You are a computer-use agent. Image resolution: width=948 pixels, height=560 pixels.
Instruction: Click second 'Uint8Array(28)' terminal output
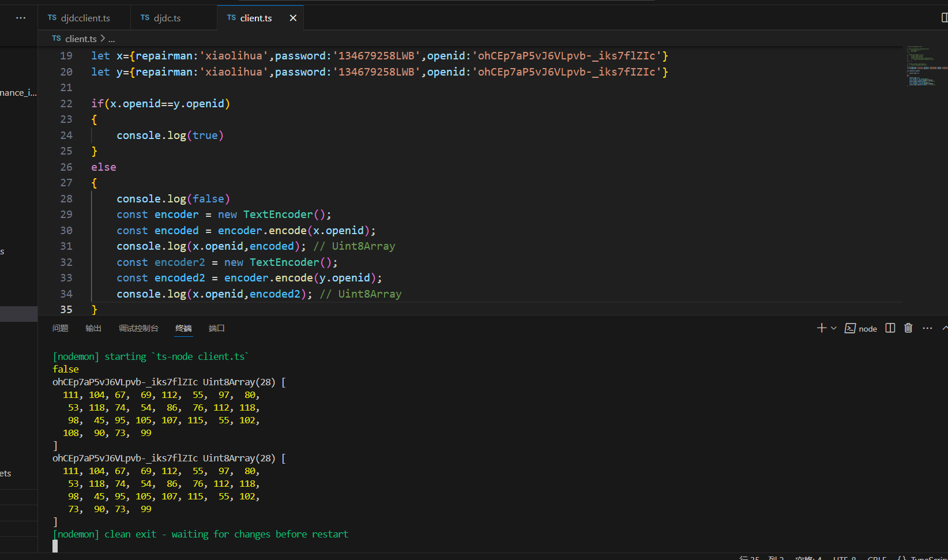click(239, 458)
